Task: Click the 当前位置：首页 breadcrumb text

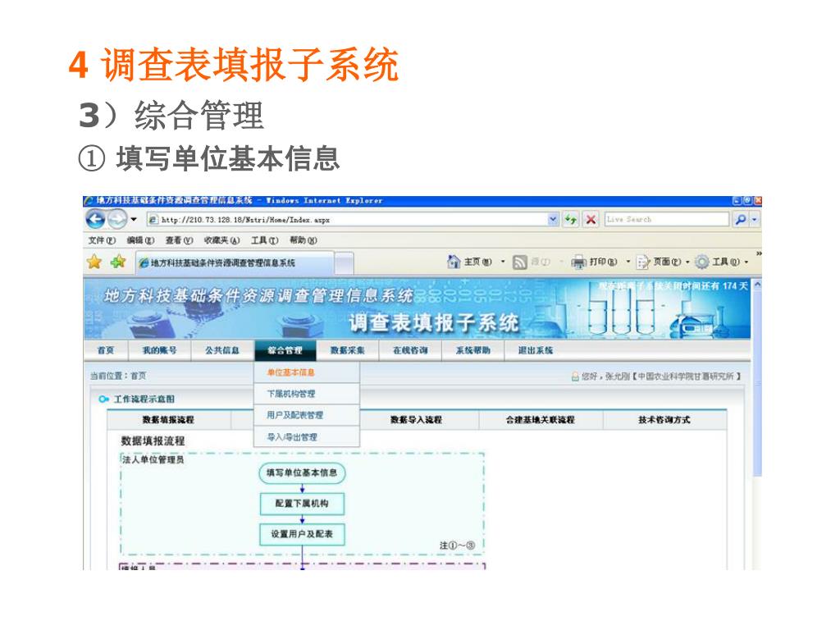Action: coord(118,376)
